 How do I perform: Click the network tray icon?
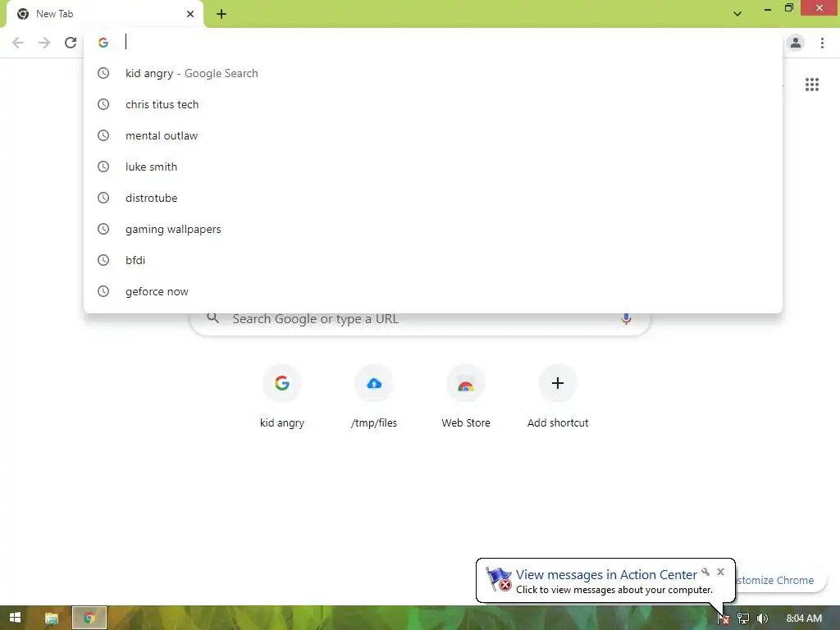pos(743,619)
